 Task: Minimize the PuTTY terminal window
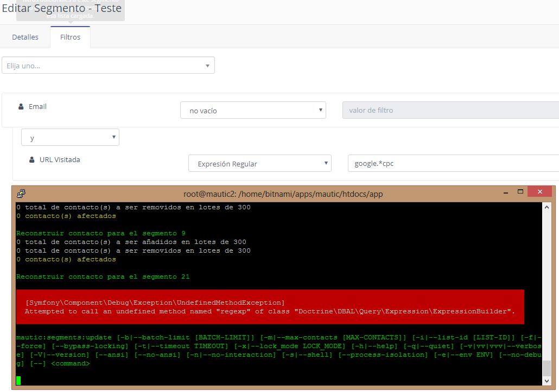[x=505, y=192]
